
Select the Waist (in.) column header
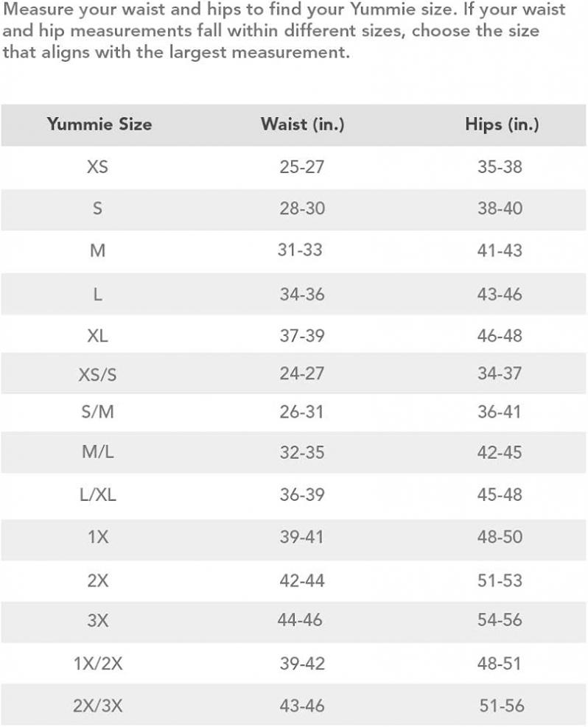302,124
